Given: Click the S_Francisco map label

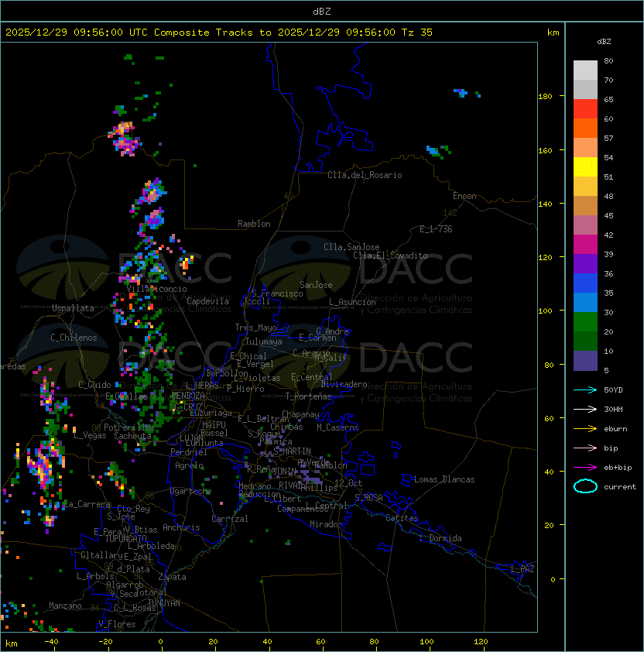Looking at the screenshot, I should (x=277, y=293).
